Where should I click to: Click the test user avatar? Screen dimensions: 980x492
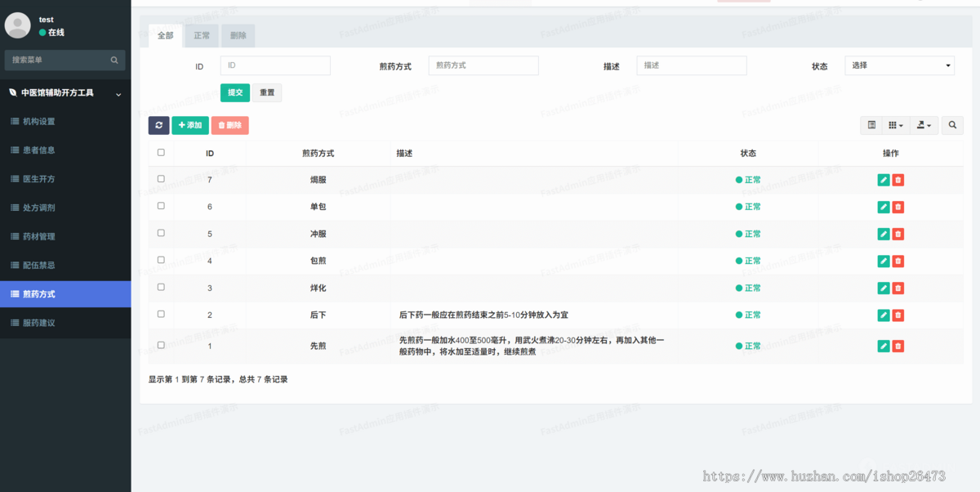pyautogui.click(x=18, y=25)
